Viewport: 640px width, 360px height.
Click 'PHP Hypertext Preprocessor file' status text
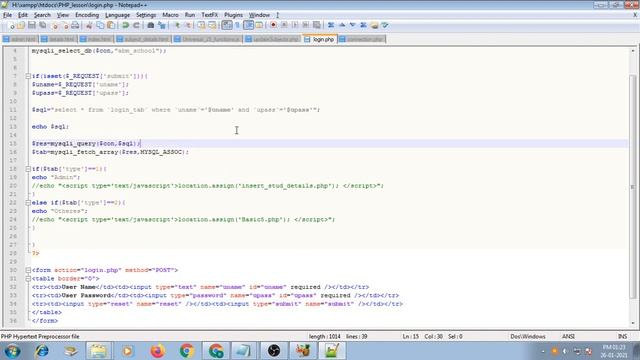(x=40, y=337)
